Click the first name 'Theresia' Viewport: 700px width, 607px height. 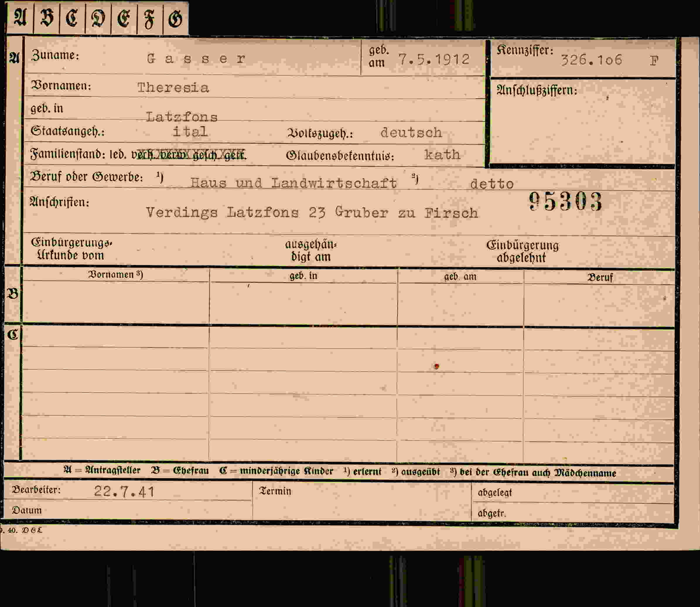point(173,88)
